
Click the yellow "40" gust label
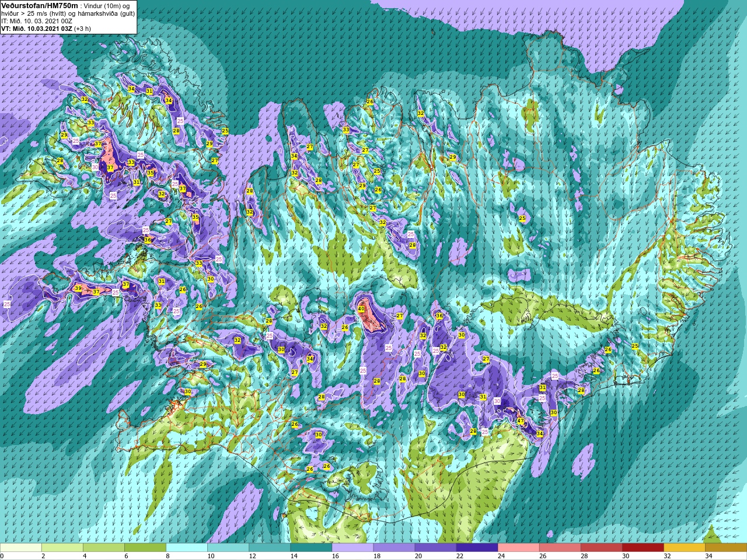[x=361, y=309]
